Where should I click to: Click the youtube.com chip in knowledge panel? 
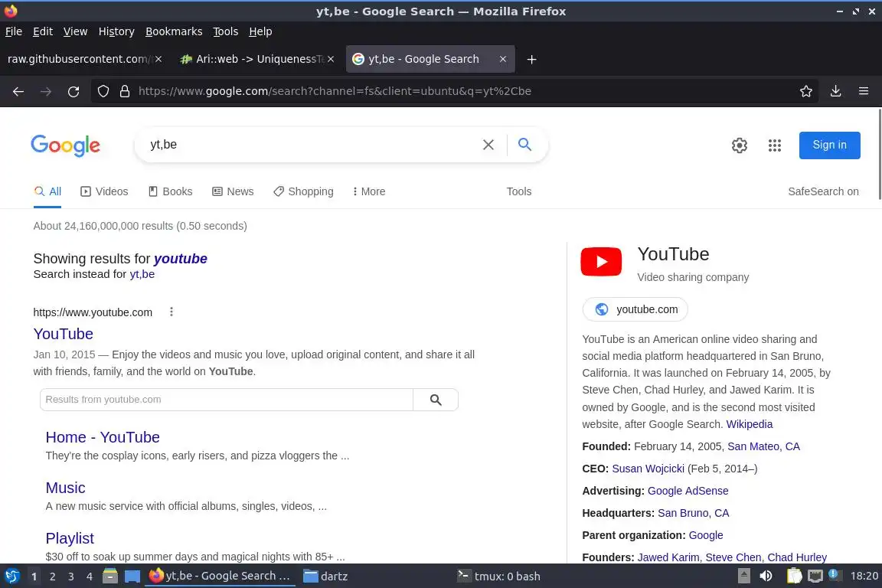(x=635, y=309)
